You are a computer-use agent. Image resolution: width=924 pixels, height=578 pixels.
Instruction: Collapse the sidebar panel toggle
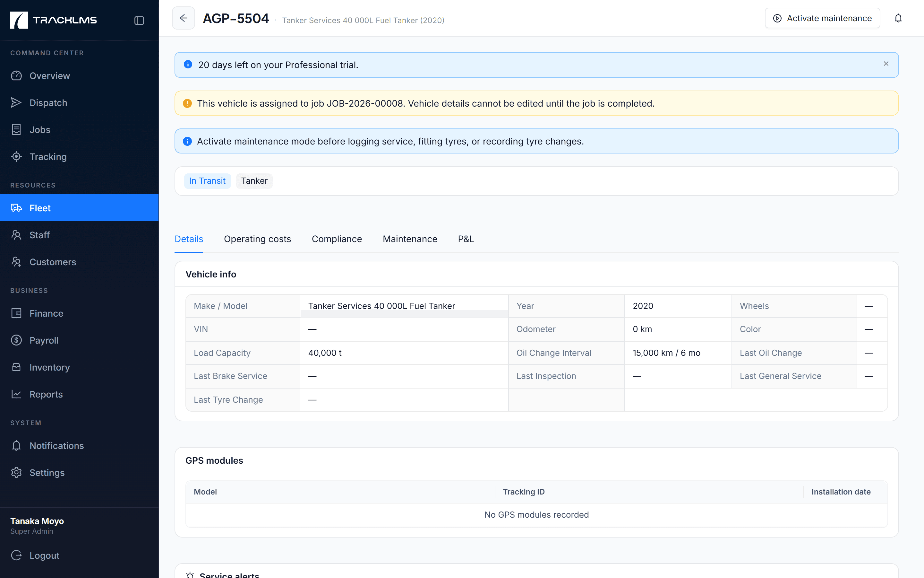(139, 20)
